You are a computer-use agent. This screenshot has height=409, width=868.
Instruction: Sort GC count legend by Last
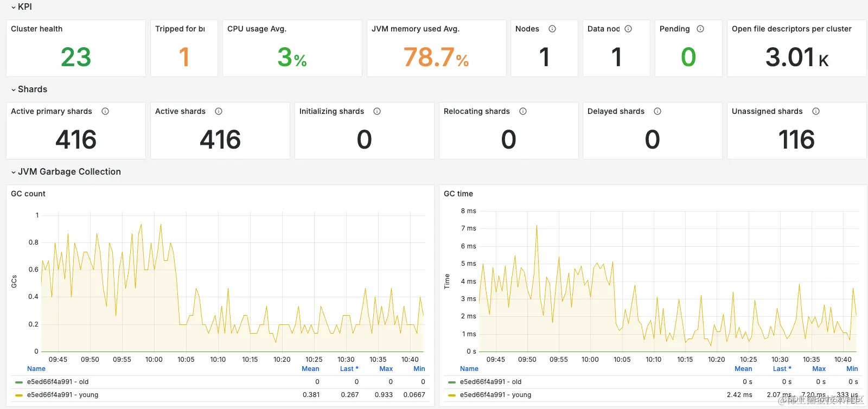click(349, 369)
